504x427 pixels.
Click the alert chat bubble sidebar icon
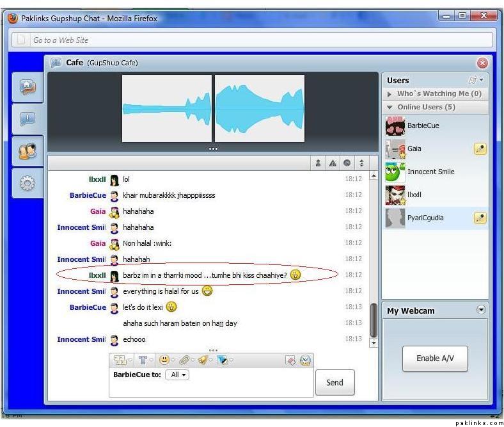coord(28,118)
